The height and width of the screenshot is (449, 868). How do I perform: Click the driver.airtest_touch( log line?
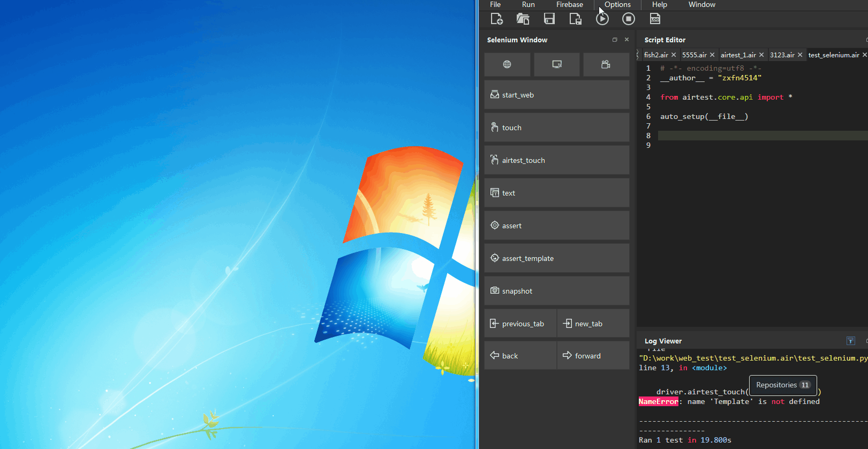(703, 392)
